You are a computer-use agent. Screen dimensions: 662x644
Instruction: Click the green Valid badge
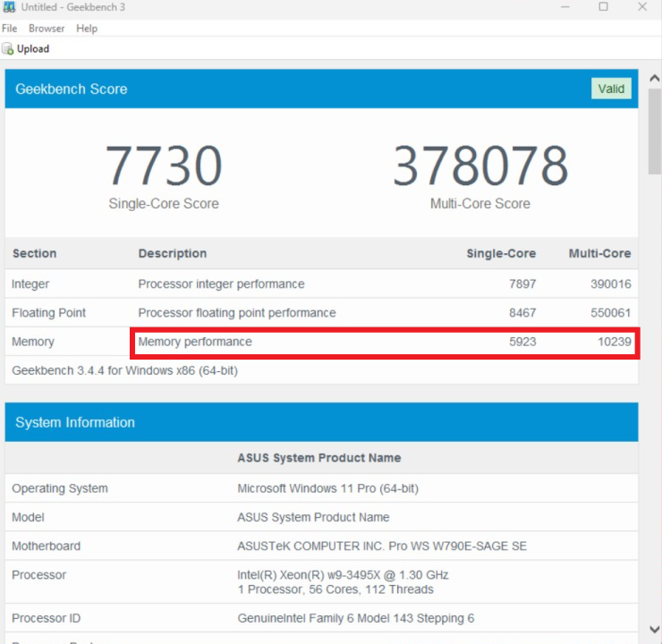611,89
